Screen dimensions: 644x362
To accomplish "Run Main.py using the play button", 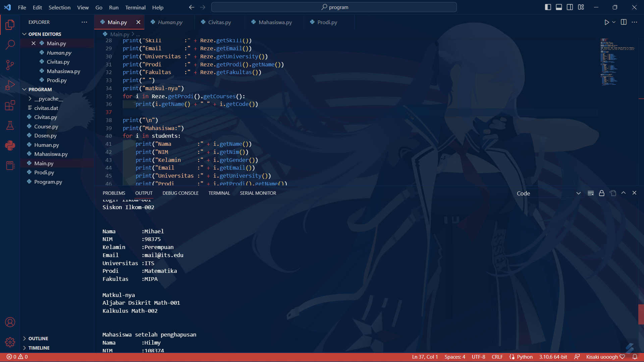I will [606, 22].
